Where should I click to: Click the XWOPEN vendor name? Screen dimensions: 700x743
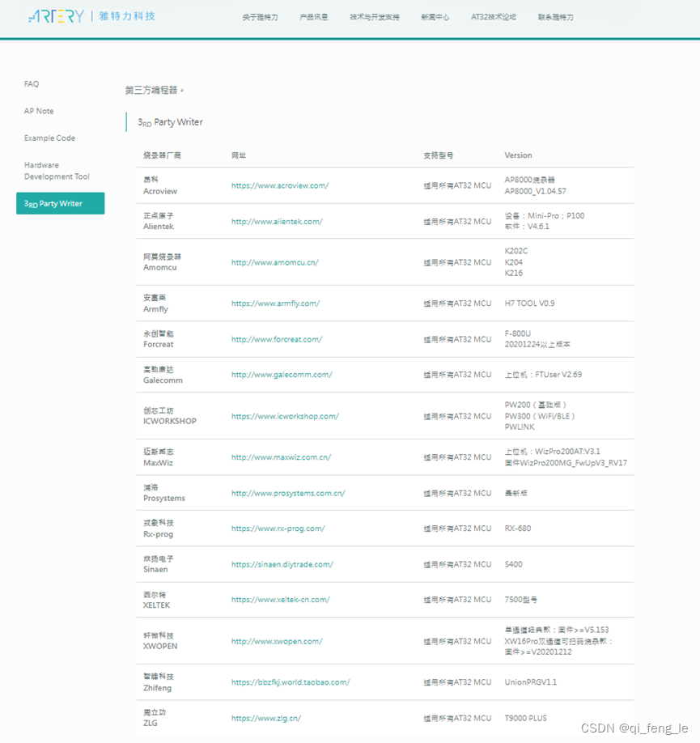coord(160,646)
